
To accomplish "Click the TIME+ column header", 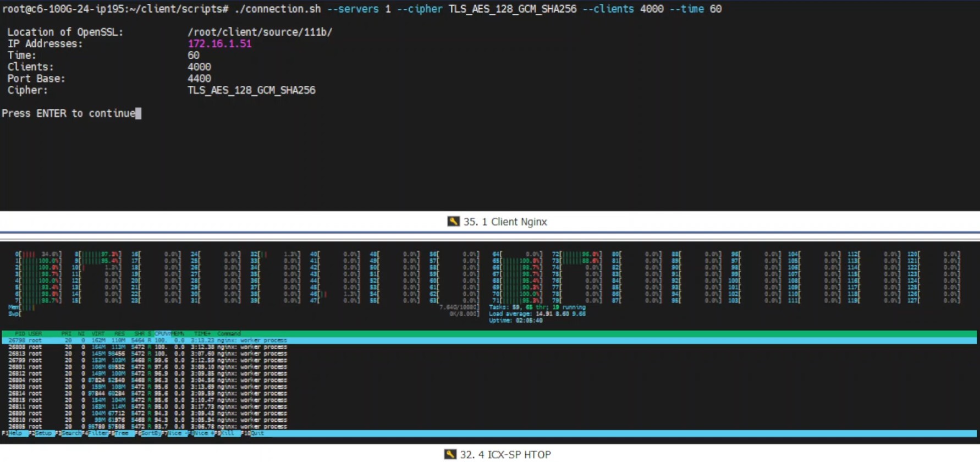I will pos(202,334).
